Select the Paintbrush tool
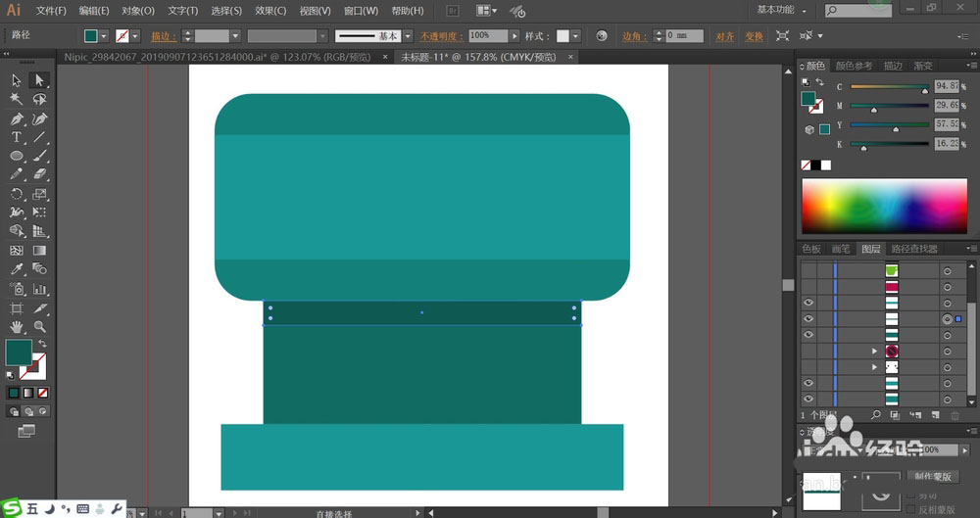This screenshot has width=980, height=518. [x=39, y=156]
